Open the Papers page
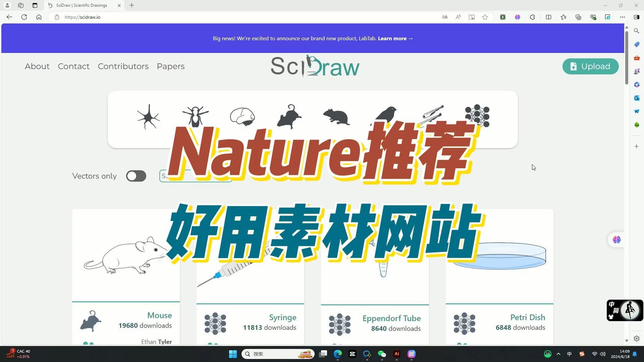Viewport: 644px width, 362px height. (171, 66)
